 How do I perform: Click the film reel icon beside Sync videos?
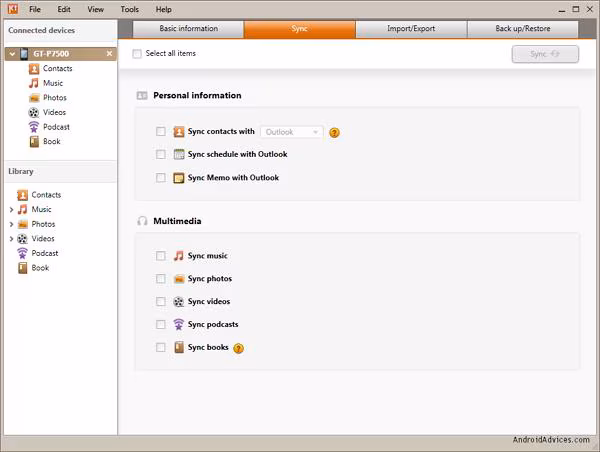point(179,302)
